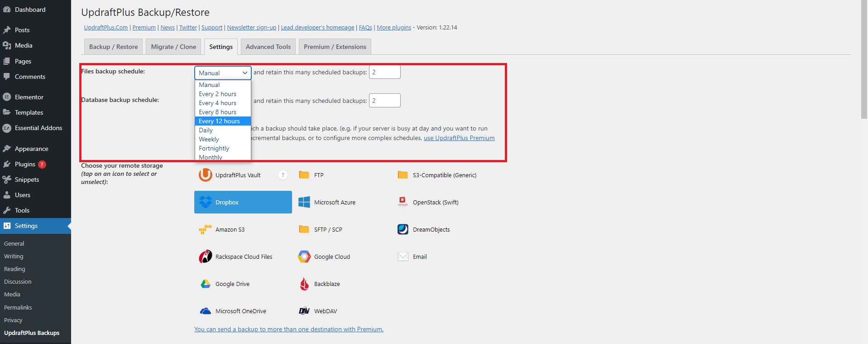Click the Appearance paintbrush icon

tap(7, 149)
